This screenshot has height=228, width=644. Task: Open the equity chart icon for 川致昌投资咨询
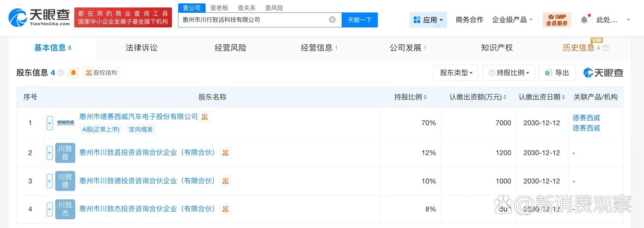(x=225, y=153)
